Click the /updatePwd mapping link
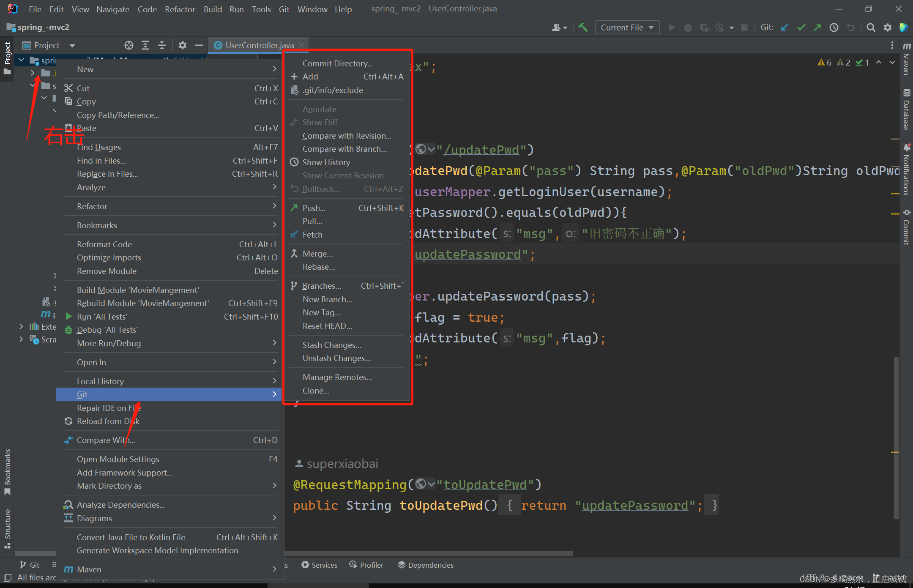Viewport: 913px width, 588px height. click(482, 150)
